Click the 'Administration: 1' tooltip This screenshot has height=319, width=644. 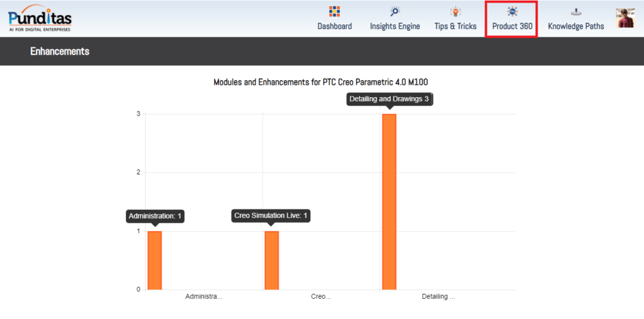[x=155, y=216]
